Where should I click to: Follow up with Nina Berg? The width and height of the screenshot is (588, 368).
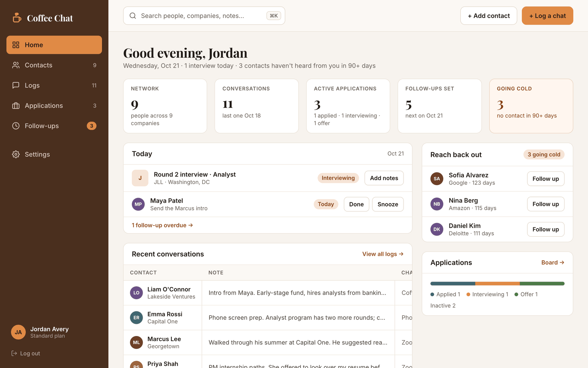pyautogui.click(x=546, y=204)
